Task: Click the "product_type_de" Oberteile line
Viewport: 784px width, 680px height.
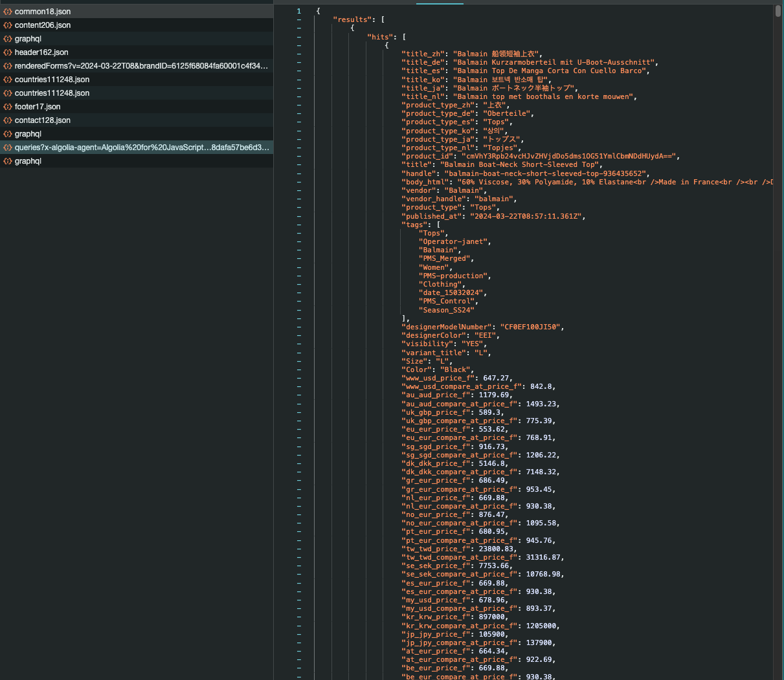Action: pos(468,113)
